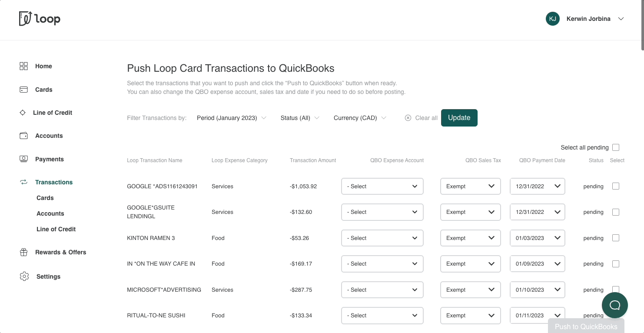This screenshot has height=333, width=644.
Task: Check the KINTON RAMEN 3 row checkbox
Action: click(x=616, y=238)
